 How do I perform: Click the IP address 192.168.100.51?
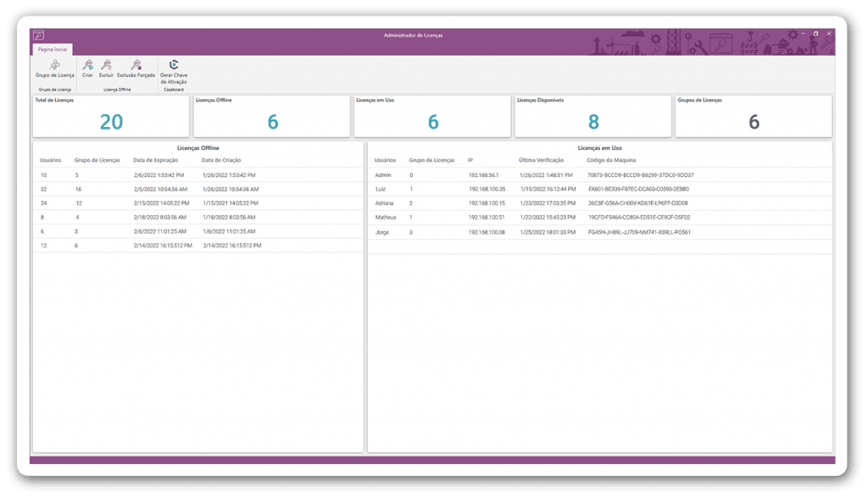click(x=487, y=218)
